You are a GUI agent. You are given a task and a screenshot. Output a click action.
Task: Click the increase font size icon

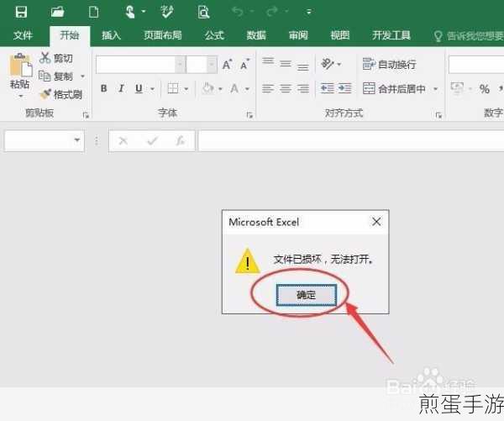(228, 65)
